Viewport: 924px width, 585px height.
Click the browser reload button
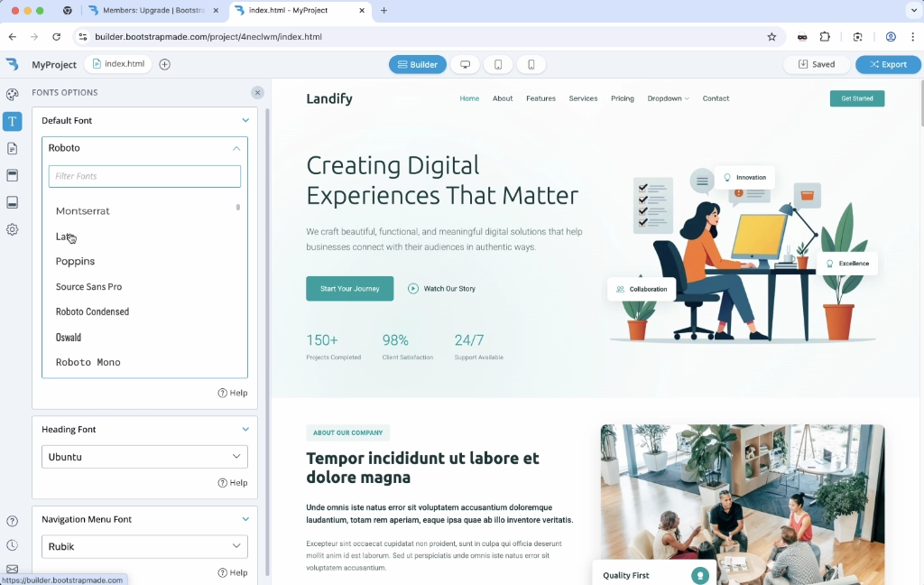click(x=57, y=36)
